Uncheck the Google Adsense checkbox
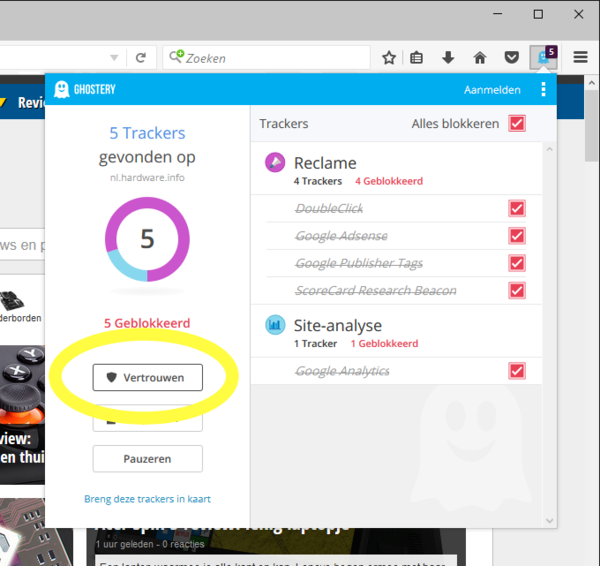Viewport: 600px width, 566px height. point(517,236)
